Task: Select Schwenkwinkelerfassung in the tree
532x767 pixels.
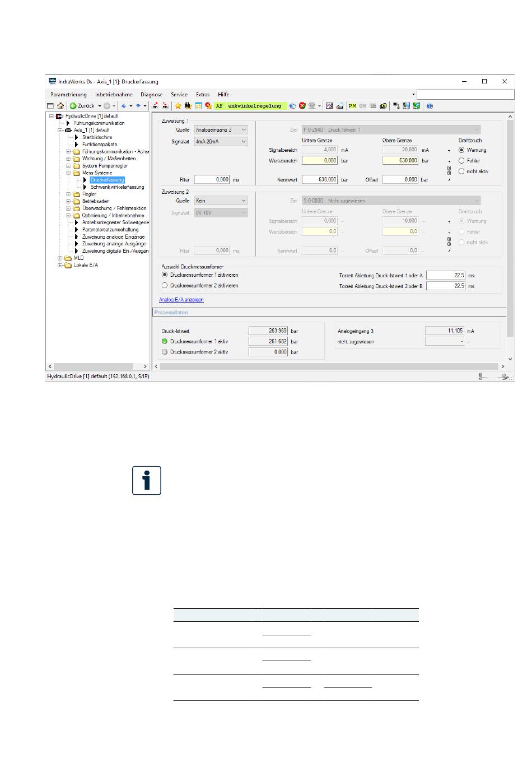Action: tap(117, 187)
